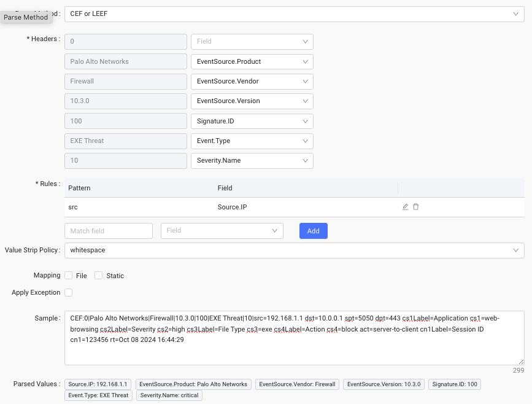532x404 pixels.
Task: Click the Severity.Name: critical parsed tag
Action: click(x=169, y=395)
